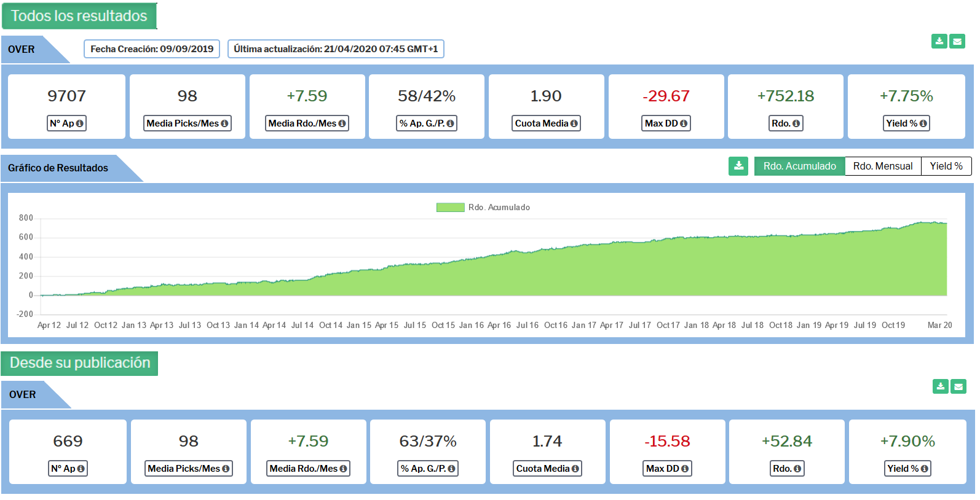
Task: Show info for bottom Cuota Media
Action: click(x=575, y=469)
